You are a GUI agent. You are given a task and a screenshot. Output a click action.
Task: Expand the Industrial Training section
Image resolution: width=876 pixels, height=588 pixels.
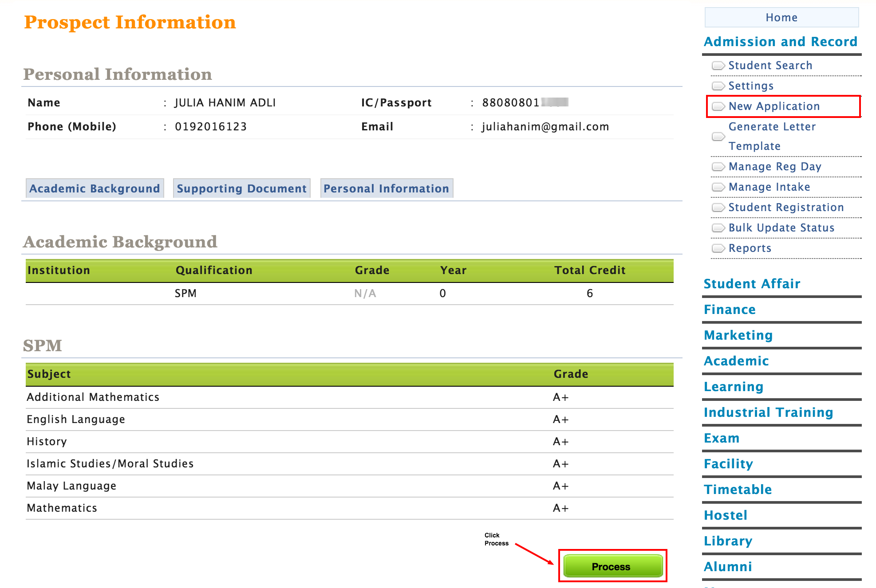(x=768, y=412)
